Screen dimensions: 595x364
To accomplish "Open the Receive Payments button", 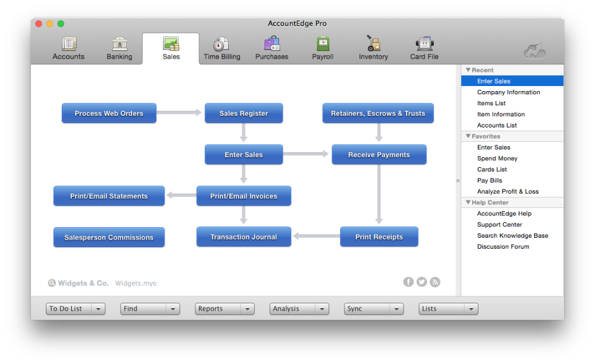I will click(x=379, y=154).
